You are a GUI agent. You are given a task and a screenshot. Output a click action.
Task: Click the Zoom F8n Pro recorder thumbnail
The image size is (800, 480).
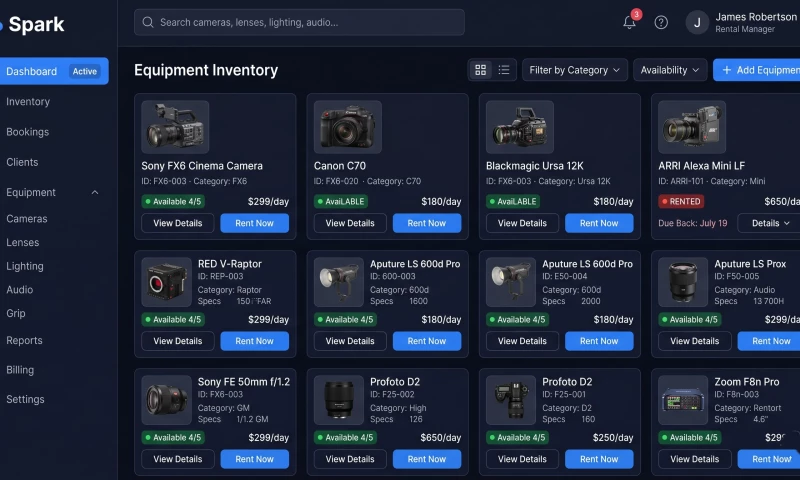(x=683, y=400)
